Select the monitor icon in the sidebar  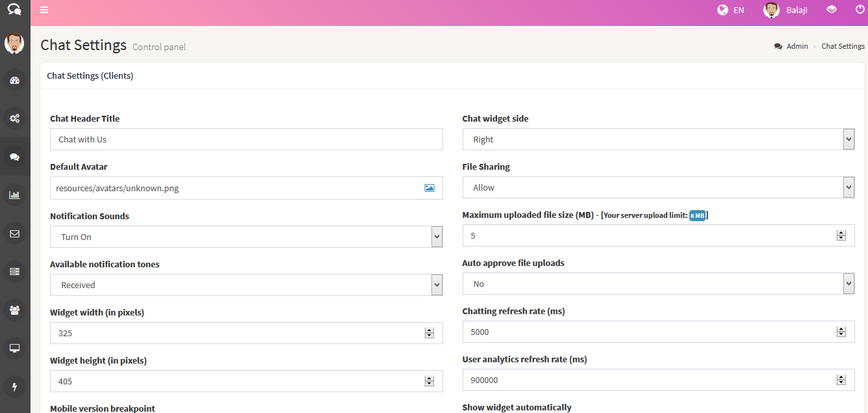pos(14,348)
